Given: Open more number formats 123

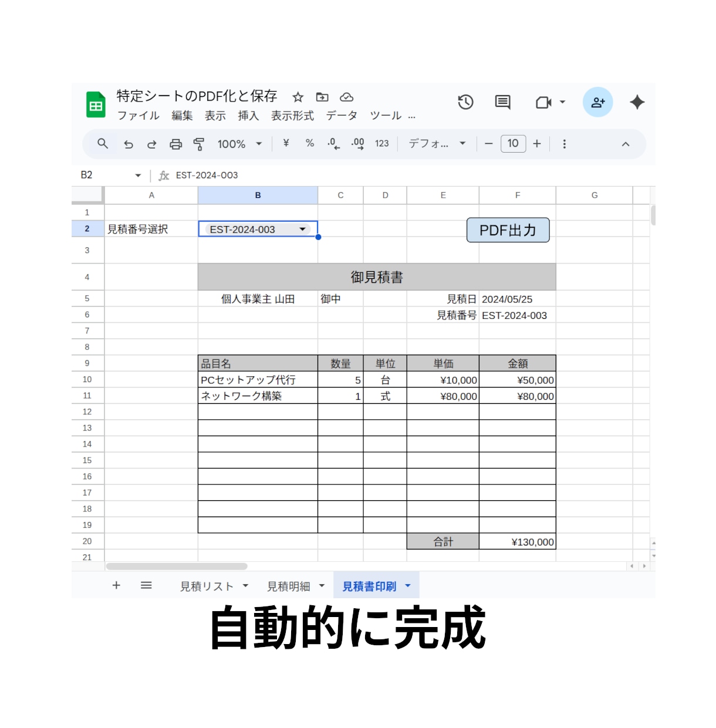Looking at the screenshot, I should click(382, 143).
